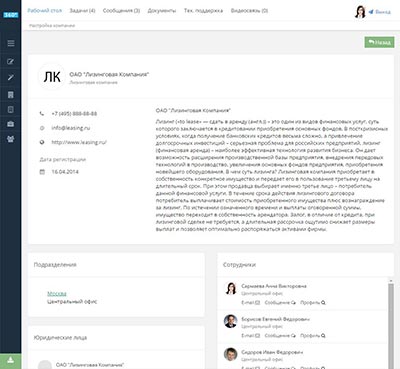Click the Подразделения panel heading
Screen dimensions: 400x369
point(55,265)
